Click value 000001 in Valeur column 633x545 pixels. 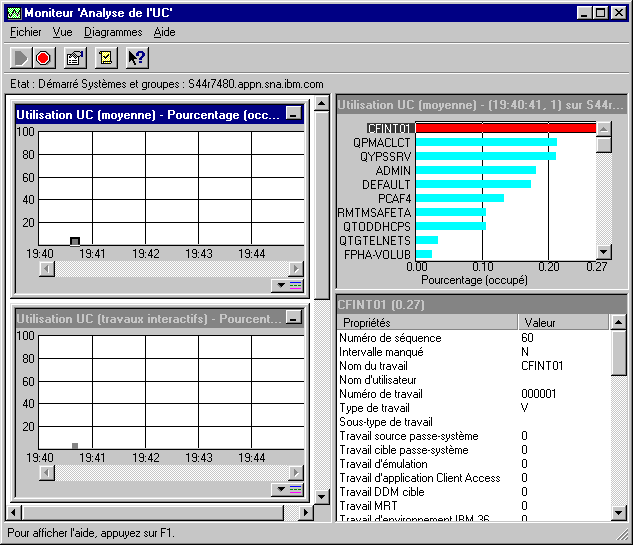tap(539, 394)
